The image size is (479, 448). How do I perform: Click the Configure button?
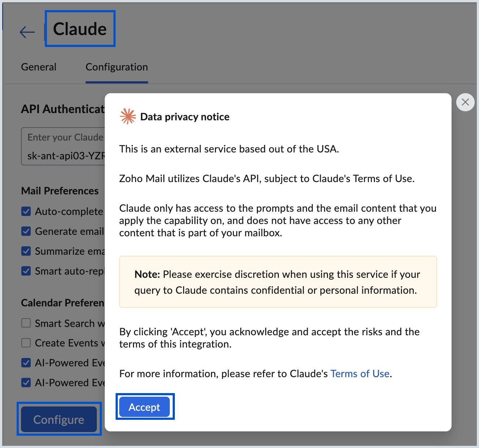tap(59, 419)
